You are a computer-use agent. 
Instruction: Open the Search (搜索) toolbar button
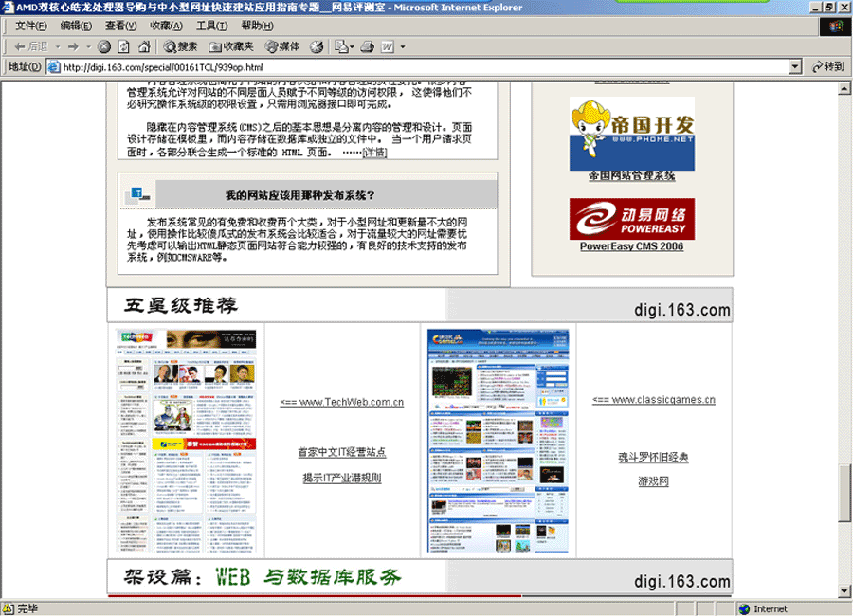180,46
